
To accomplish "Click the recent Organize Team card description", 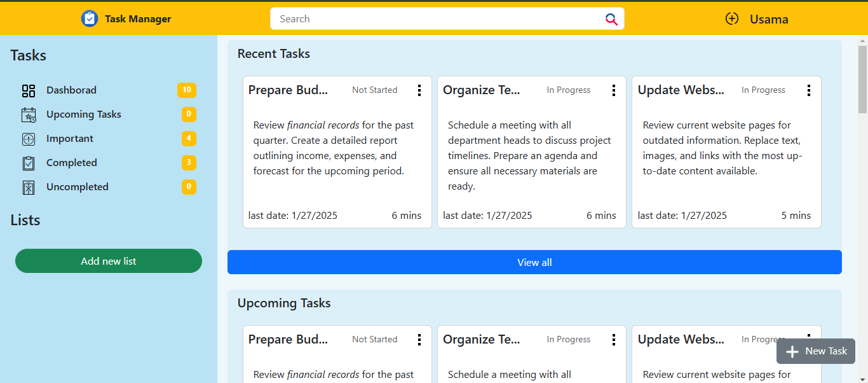I will 529,156.
